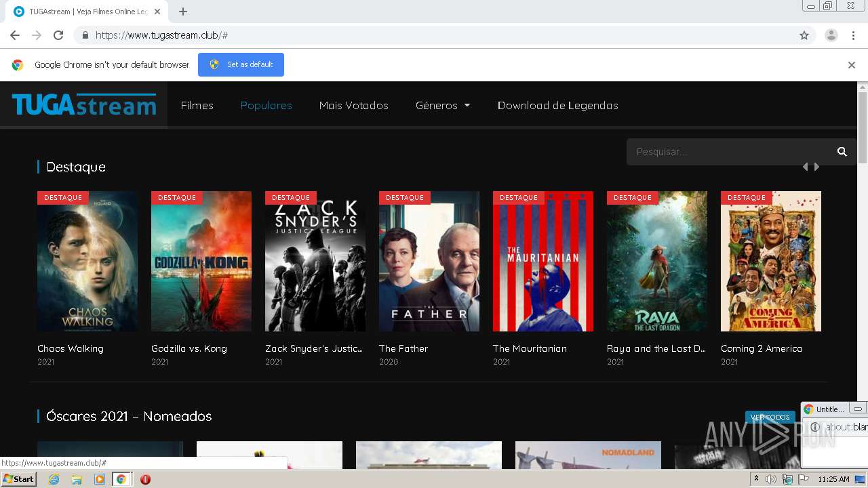Viewport: 868px width, 488px height.
Task: Open media player icon on taskbar
Action: 100,479
